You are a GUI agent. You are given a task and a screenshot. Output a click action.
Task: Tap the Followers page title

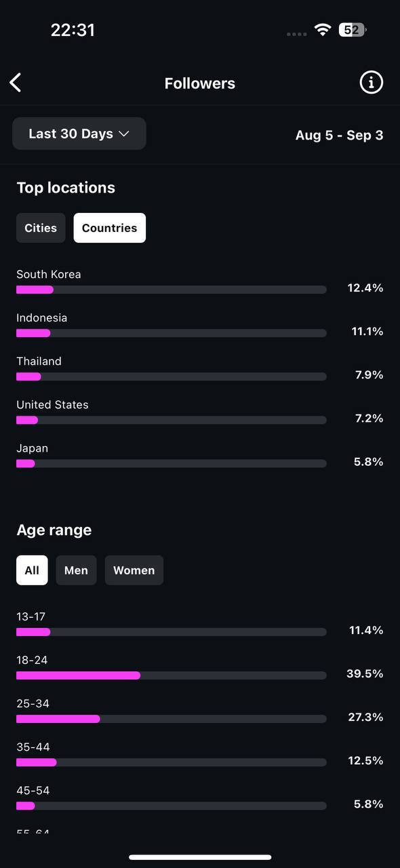point(200,83)
